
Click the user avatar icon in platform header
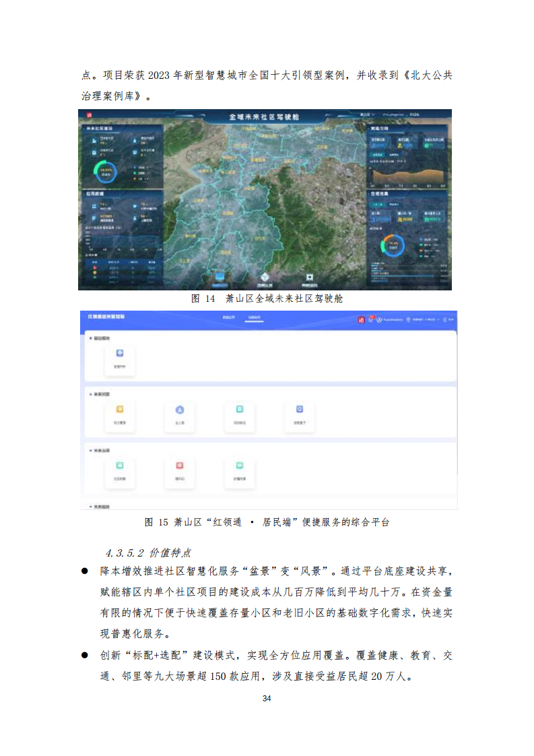tap(379, 319)
